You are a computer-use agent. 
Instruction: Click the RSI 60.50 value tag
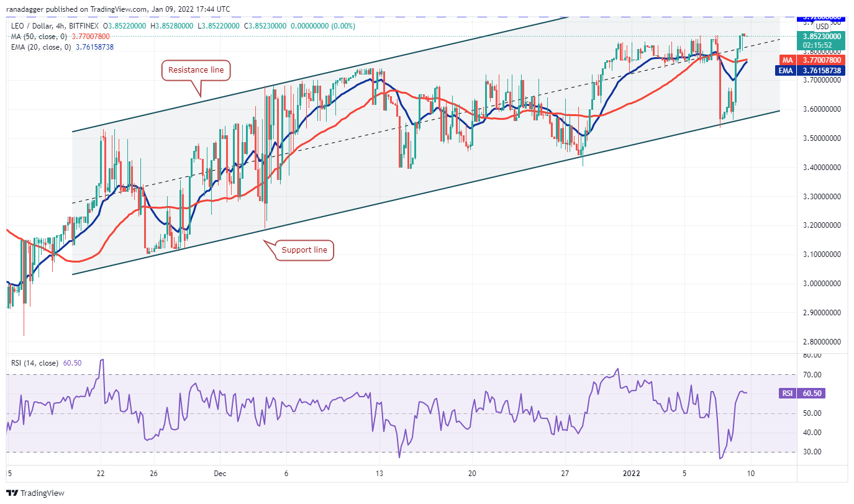pyautogui.click(x=811, y=393)
